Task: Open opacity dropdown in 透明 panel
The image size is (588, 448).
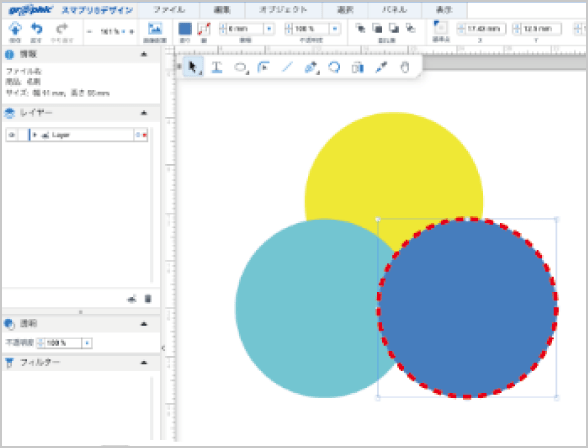Action: coord(87,343)
